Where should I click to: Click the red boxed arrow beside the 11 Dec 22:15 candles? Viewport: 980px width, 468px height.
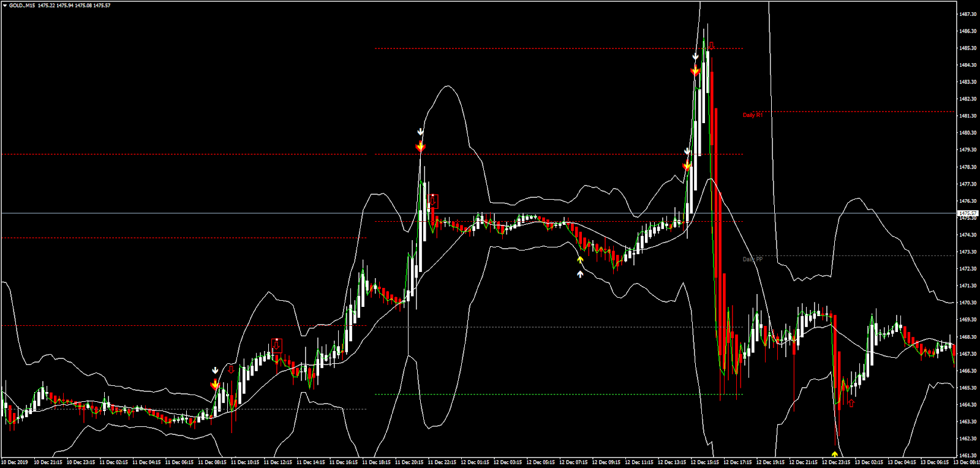click(x=434, y=201)
